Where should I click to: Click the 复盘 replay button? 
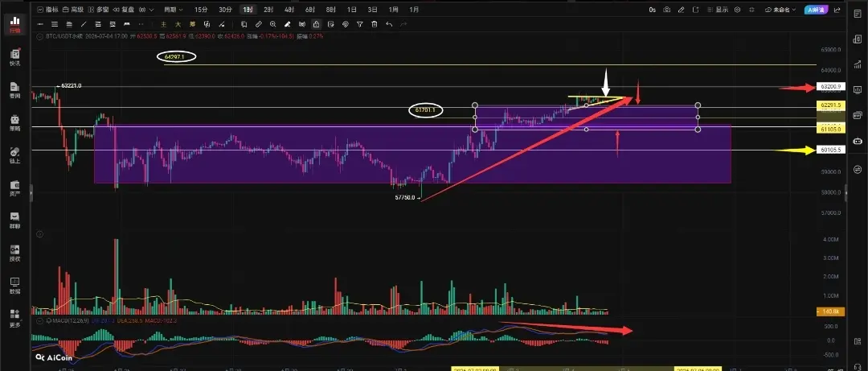tap(124, 10)
